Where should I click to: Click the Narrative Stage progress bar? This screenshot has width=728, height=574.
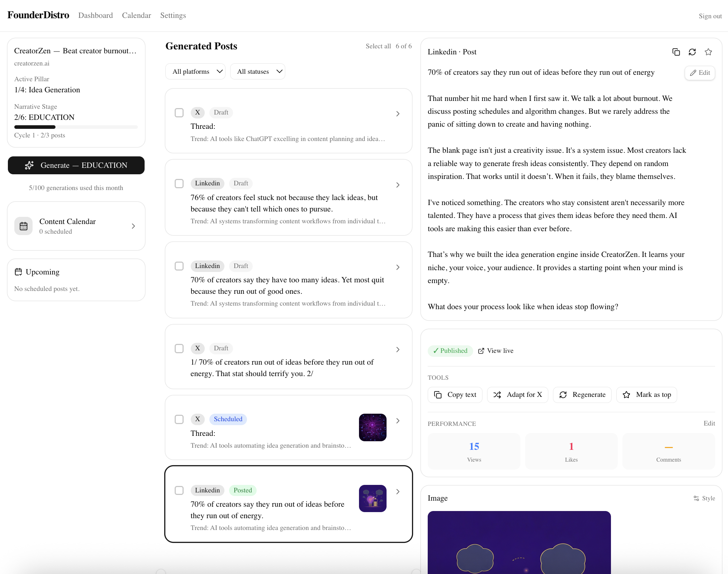tap(76, 127)
